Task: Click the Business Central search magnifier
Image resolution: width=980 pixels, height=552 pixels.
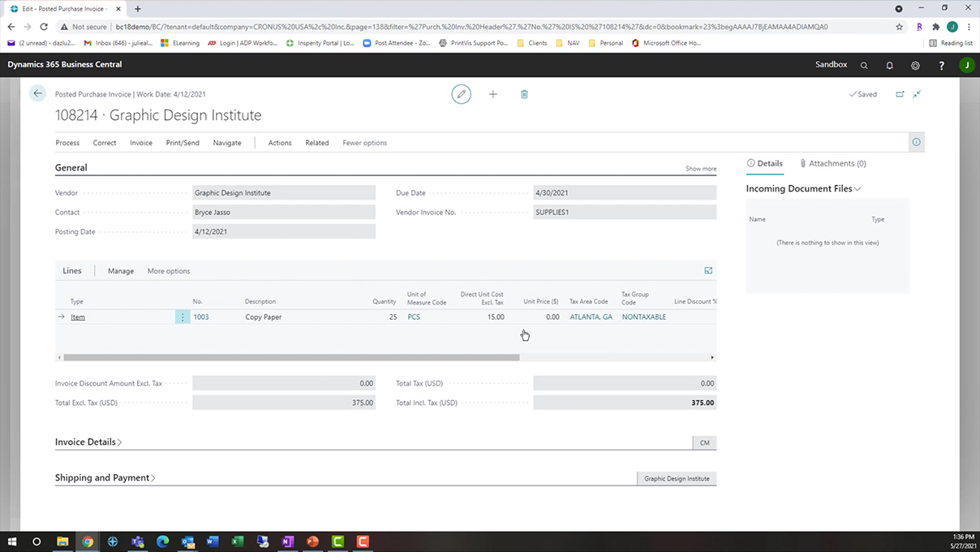Action: pyautogui.click(x=864, y=65)
